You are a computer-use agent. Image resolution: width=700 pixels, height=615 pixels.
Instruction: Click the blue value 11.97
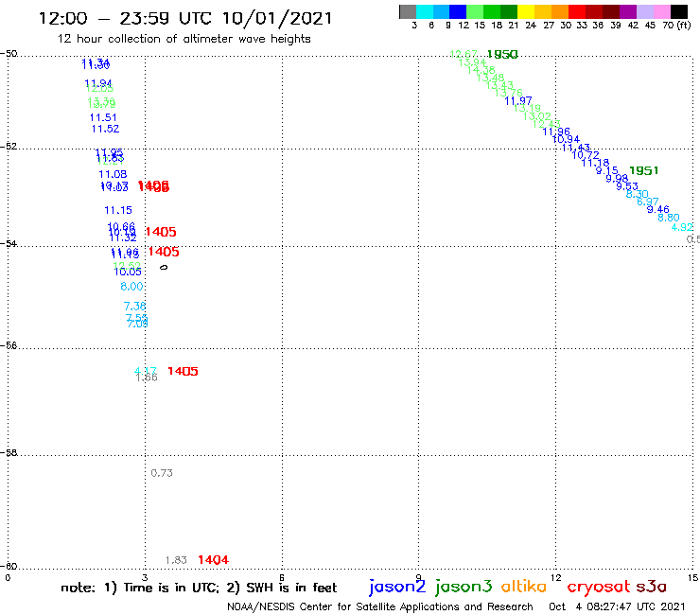(518, 101)
